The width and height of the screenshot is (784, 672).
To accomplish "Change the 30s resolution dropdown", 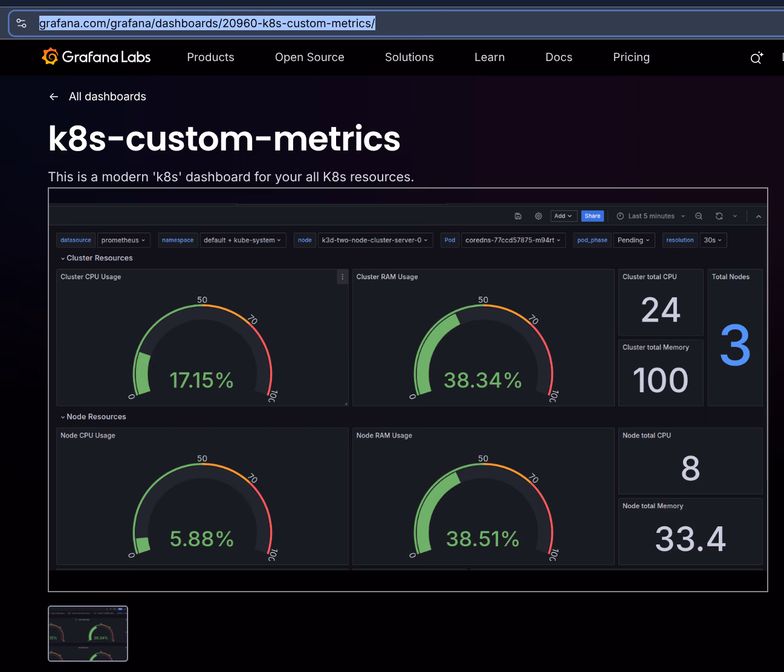I will coord(713,240).
